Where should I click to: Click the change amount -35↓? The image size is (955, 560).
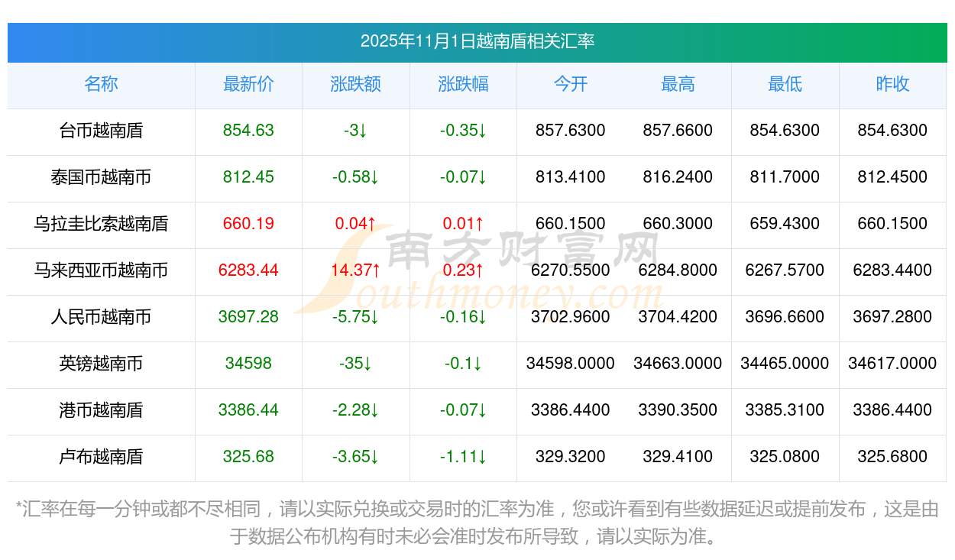(x=356, y=364)
